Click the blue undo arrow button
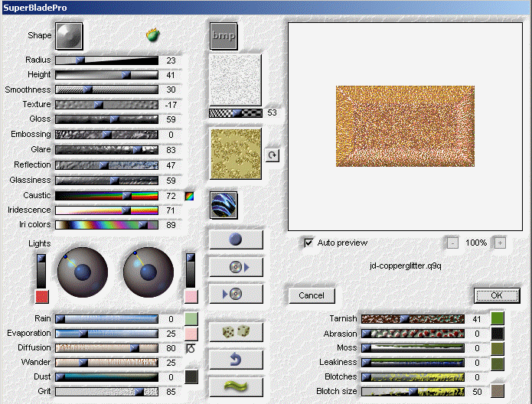This screenshot has width=532, height=404. (x=236, y=360)
